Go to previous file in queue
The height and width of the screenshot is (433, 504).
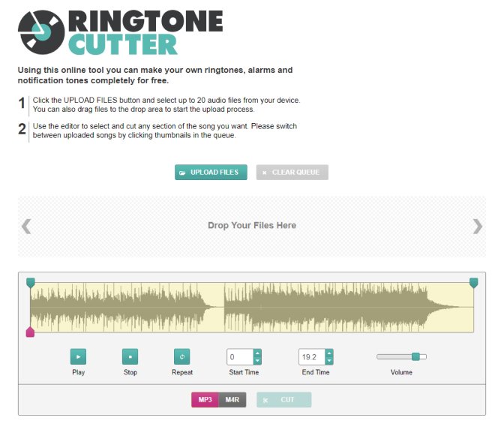pos(26,226)
